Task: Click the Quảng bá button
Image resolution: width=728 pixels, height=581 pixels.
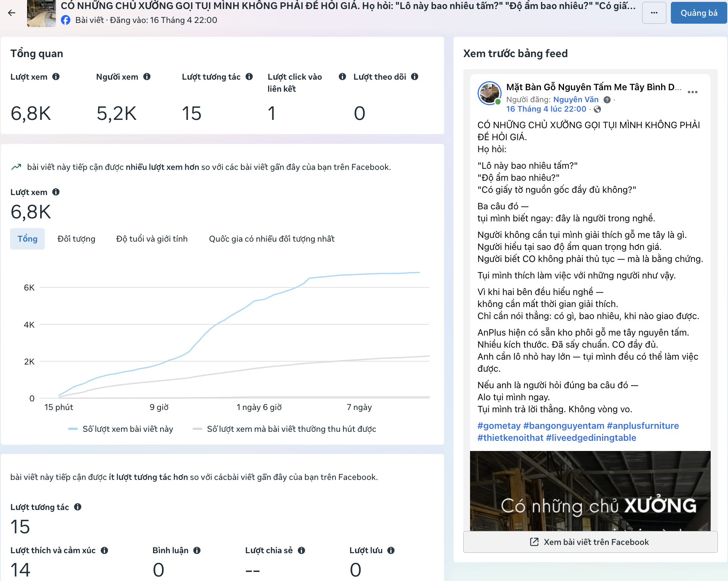Action: coord(699,13)
